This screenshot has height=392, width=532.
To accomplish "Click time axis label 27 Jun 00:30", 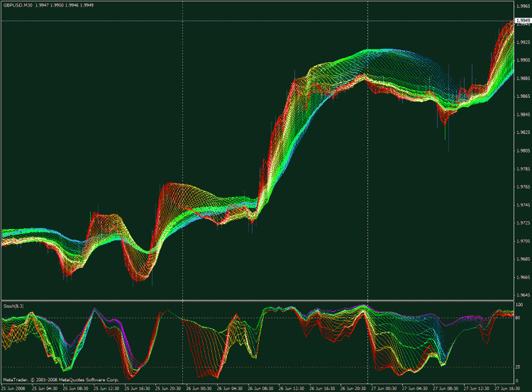I will pos(384,388).
